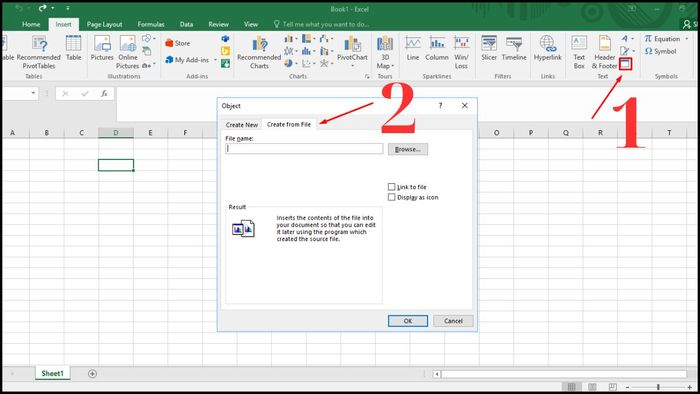Viewport: 700px width, 394px height.
Task: Click the Browse... button
Action: 408,149
